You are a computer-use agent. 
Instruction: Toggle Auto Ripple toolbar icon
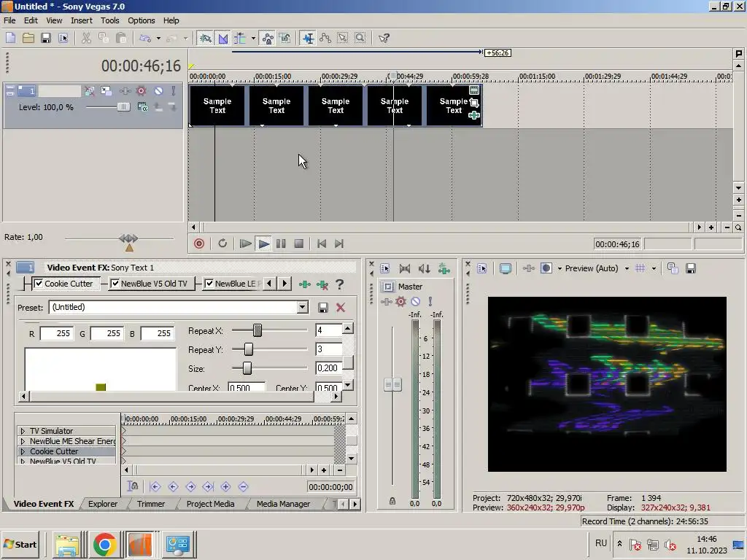pyautogui.click(x=240, y=38)
